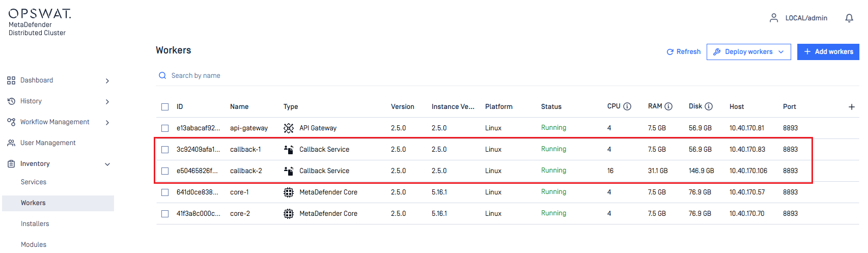Click the notification bell icon
The image size is (868, 253).
pos(849,18)
